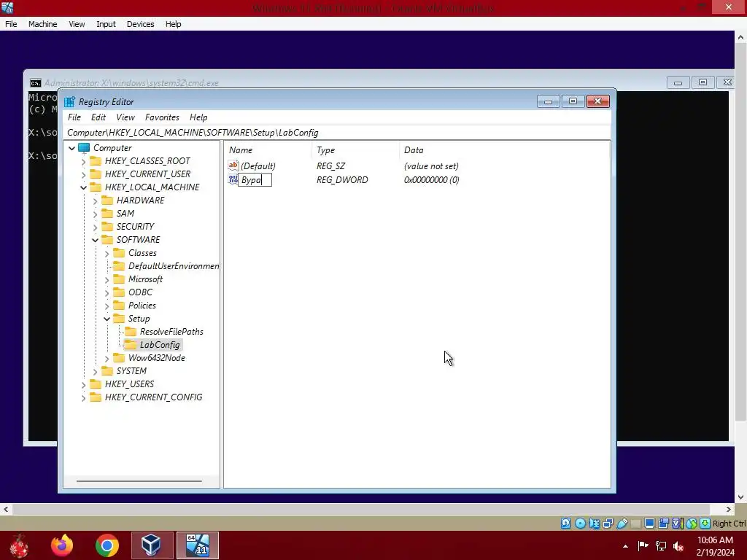
Task: Open the Action Center flag tray icon
Action: [643, 546]
